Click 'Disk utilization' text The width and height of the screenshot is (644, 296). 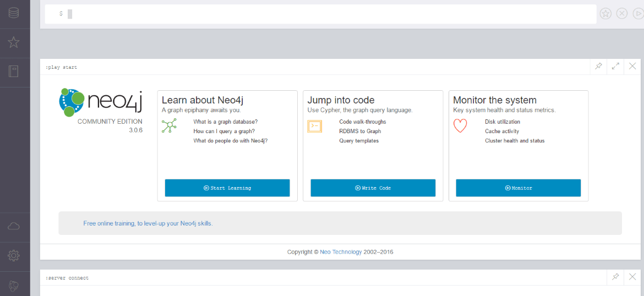[503, 122]
